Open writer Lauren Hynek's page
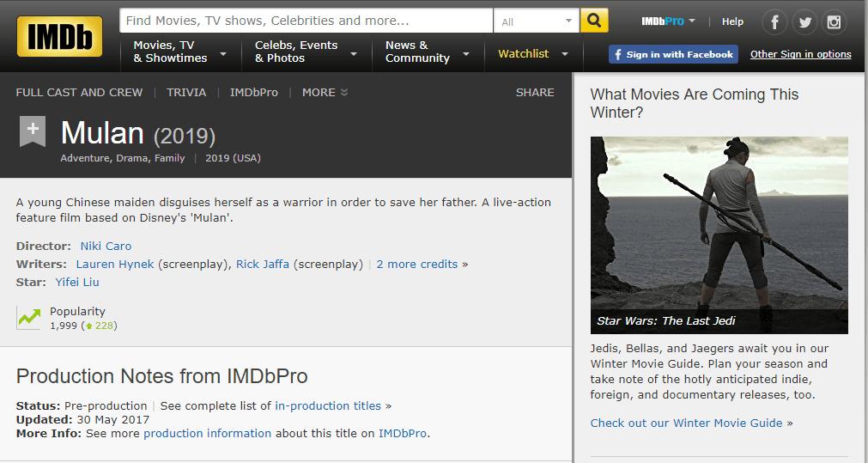This screenshot has width=868, height=463. point(115,265)
